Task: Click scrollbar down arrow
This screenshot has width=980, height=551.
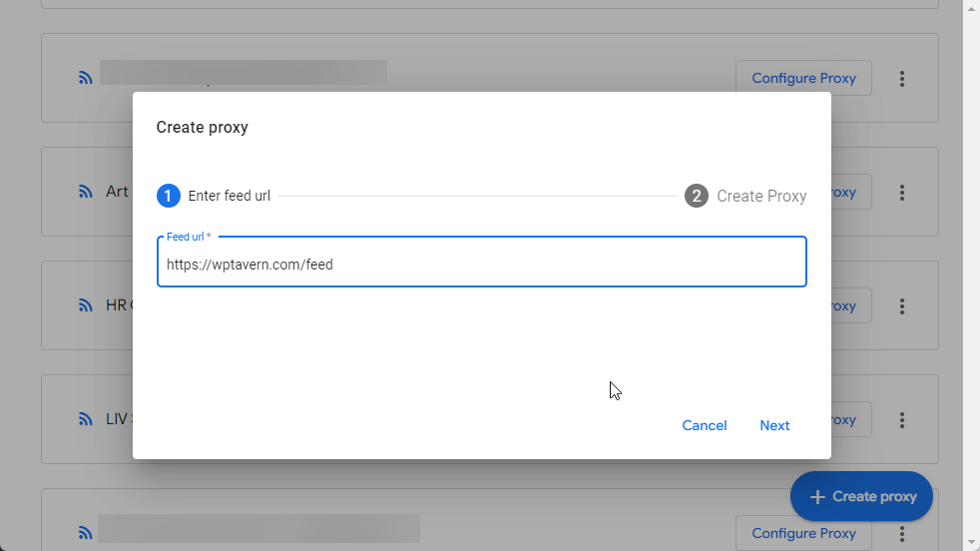Action: pyautogui.click(x=971, y=542)
